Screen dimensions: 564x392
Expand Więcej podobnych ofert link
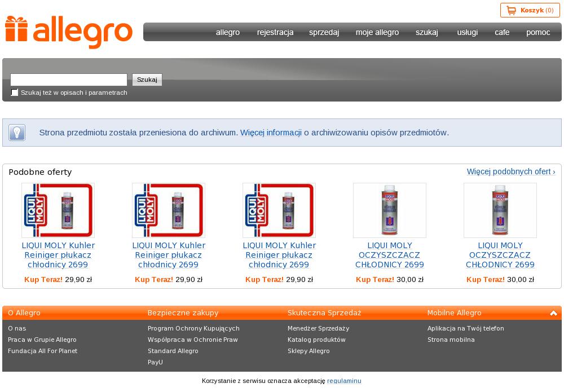pos(511,171)
